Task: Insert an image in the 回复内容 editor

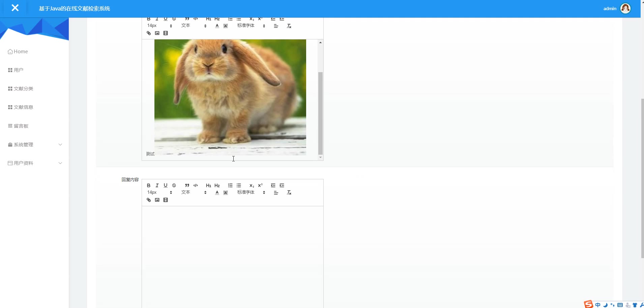Action: (x=157, y=200)
